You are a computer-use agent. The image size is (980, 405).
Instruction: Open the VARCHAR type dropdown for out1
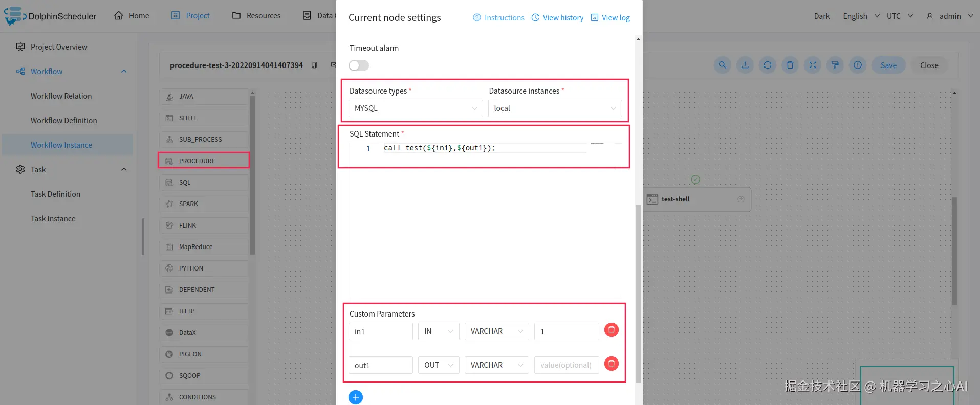point(496,365)
